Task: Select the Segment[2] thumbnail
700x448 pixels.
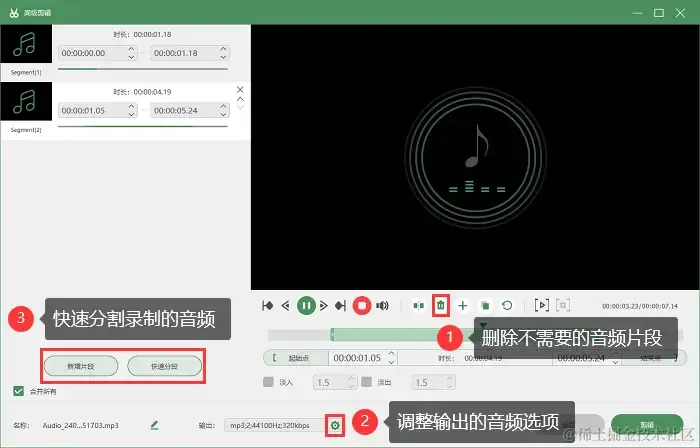Action: click(26, 101)
